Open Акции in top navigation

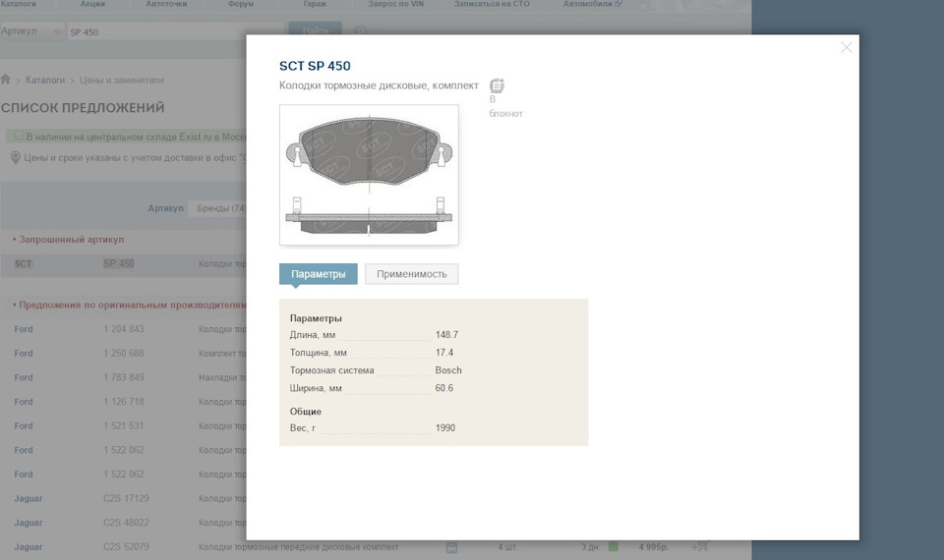pyautogui.click(x=92, y=4)
